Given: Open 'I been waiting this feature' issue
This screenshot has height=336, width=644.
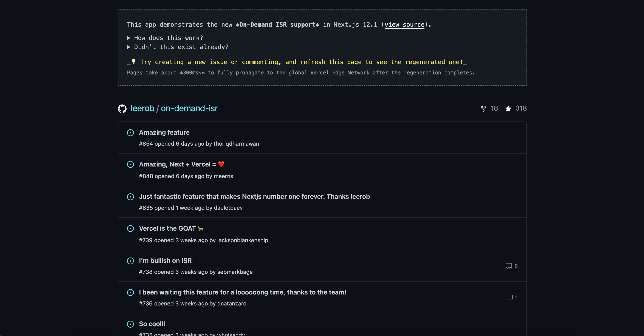Looking at the screenshot, I should point(243,292).
